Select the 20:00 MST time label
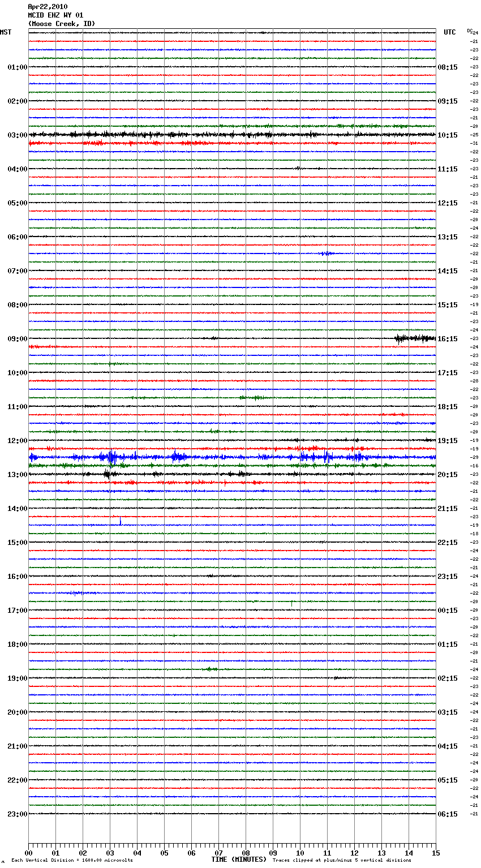 pos(17,712)
